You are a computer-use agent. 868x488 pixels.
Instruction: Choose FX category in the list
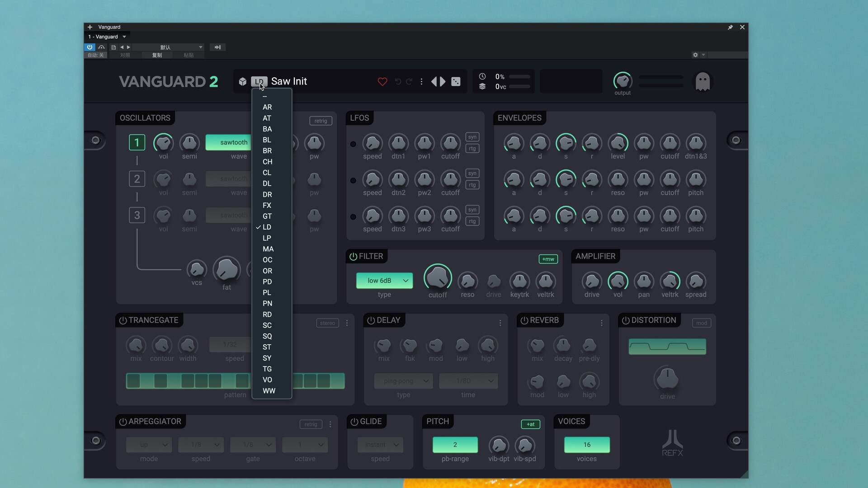[272, 205]
